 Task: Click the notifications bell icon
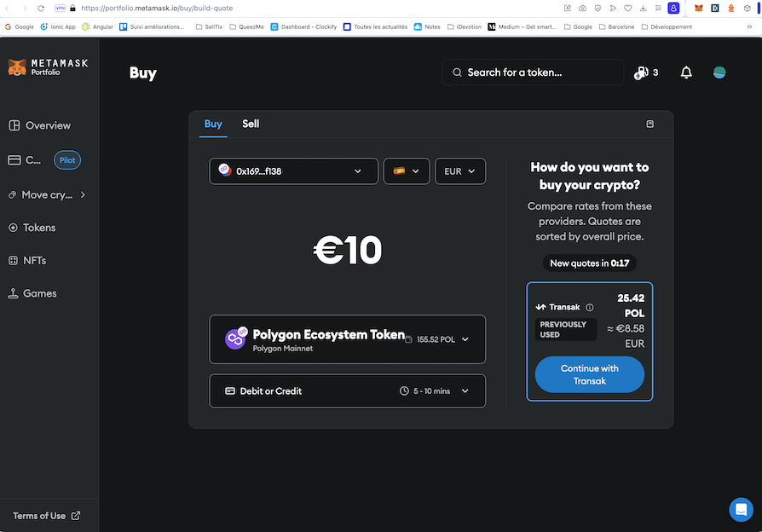click(x=686, y=72)
